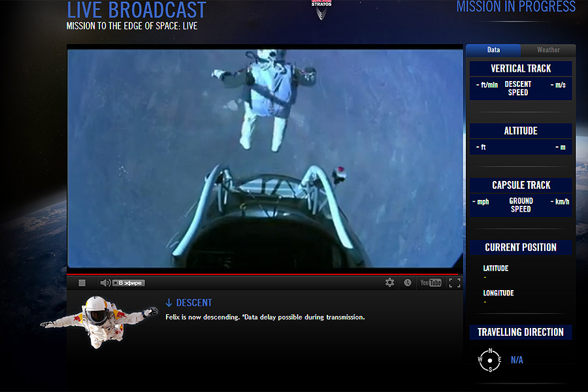
Task: Click the LIVE BROADCAST title
Action: pyautogui.click(x=137, y=10)
